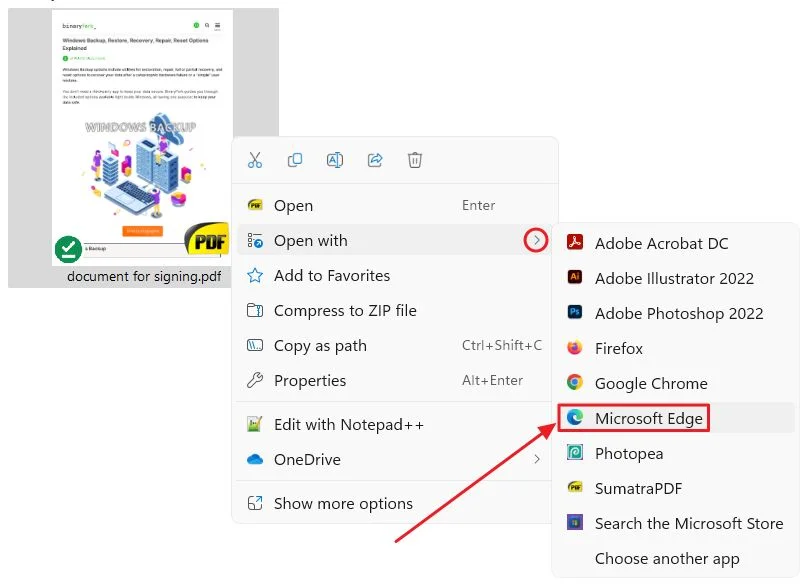Expand the OneDrive submenu arrow
This screenshot has width=809, height=587.
[x=537, y=459]
